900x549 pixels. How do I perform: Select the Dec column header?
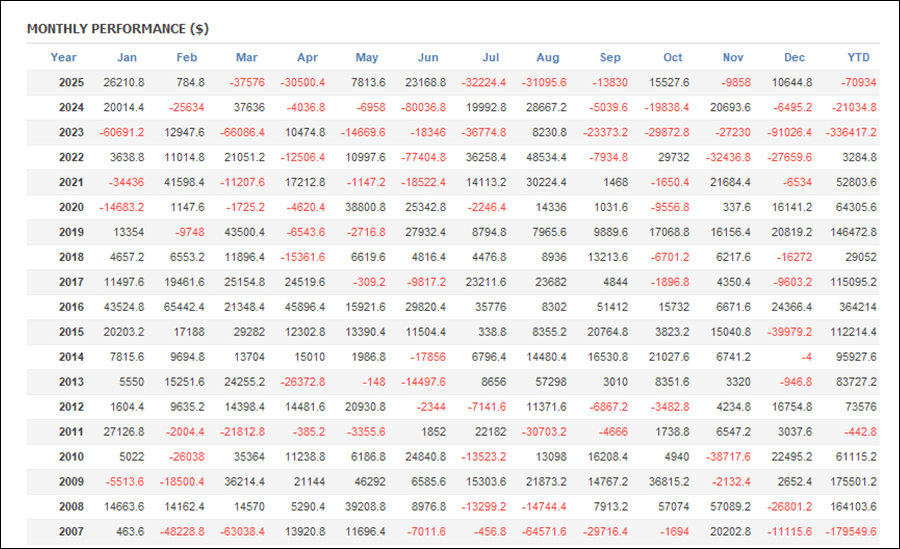795,57
